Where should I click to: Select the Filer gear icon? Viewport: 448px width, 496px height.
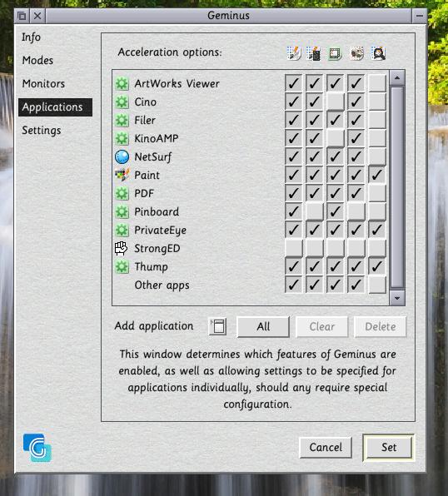[x=122, y=121]
